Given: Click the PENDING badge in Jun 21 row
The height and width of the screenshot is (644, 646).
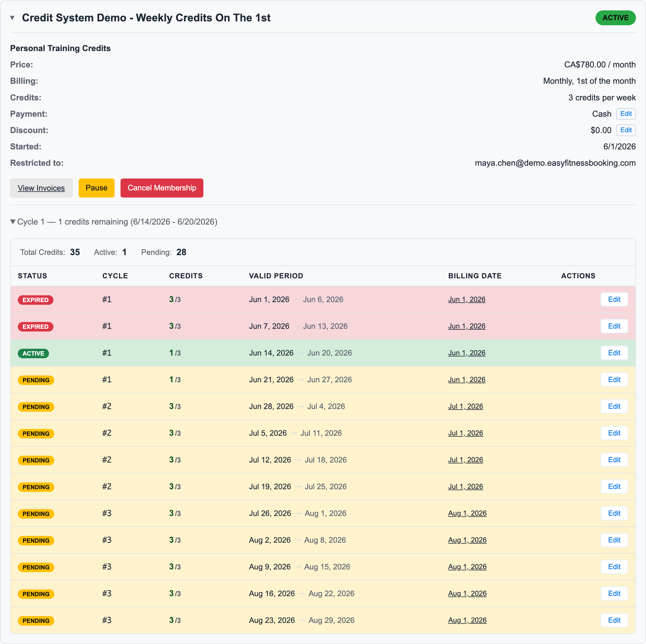Looking at the screenshot, I should (36, 381).
